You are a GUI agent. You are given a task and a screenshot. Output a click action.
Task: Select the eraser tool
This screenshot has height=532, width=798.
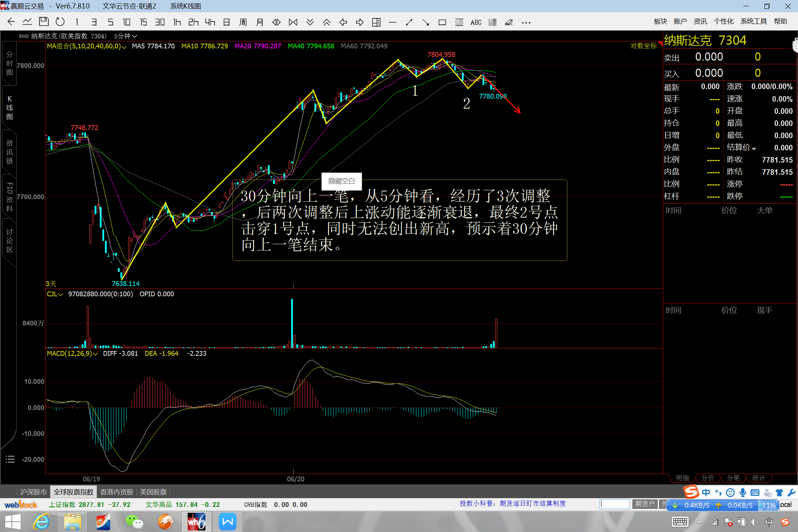tap(509, 22)
